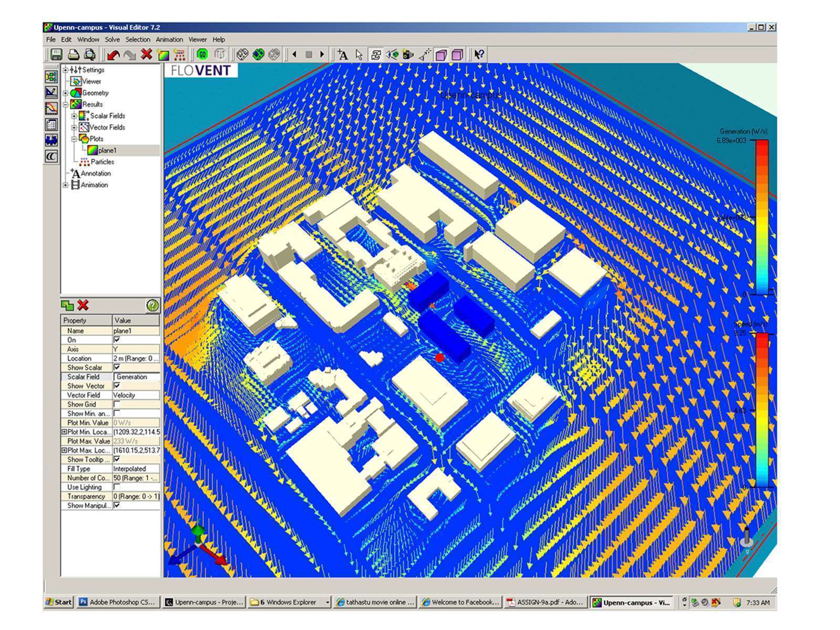Viewport: 840px width, 630px height.
Task: Click the Transparency value field
Action: (x=136, y=497)
